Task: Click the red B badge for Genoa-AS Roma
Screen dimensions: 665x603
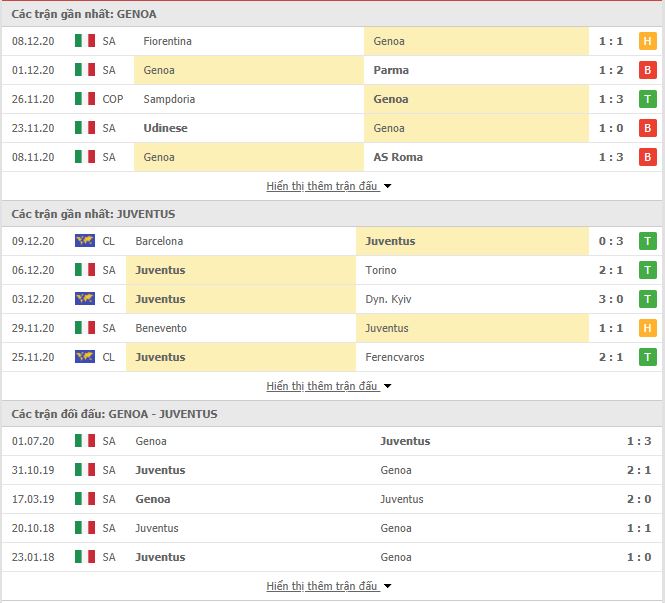Action: coord(647,157)
